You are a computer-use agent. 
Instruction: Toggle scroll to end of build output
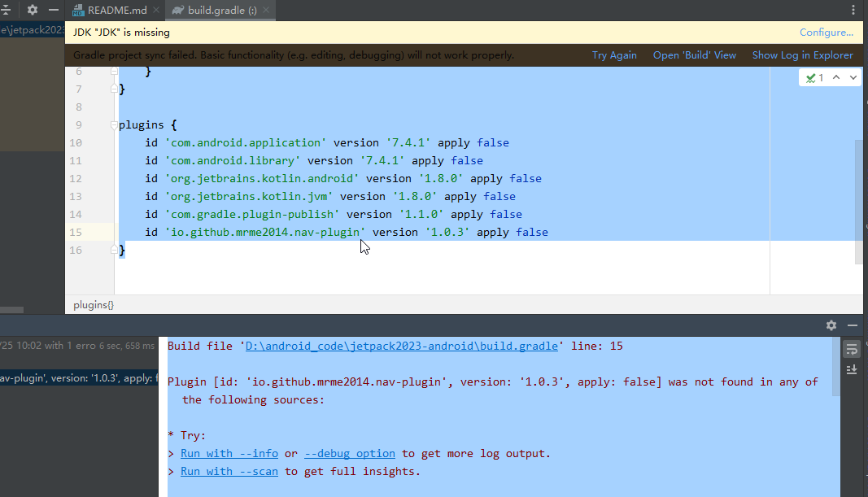(852, 370)
